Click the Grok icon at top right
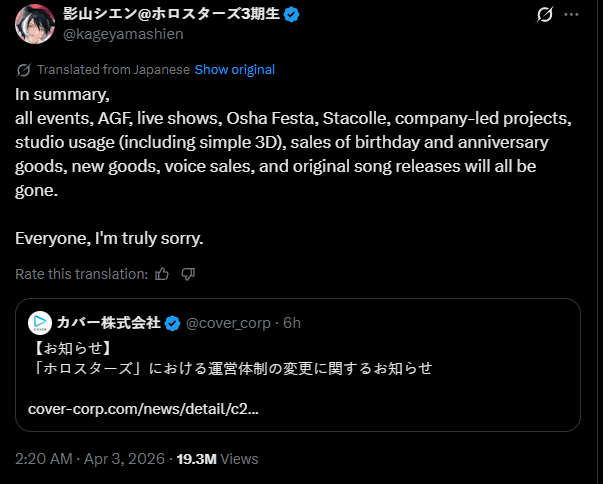Viewport: 603px width, 484px height. pyautogui.click(x=545, y=15)
